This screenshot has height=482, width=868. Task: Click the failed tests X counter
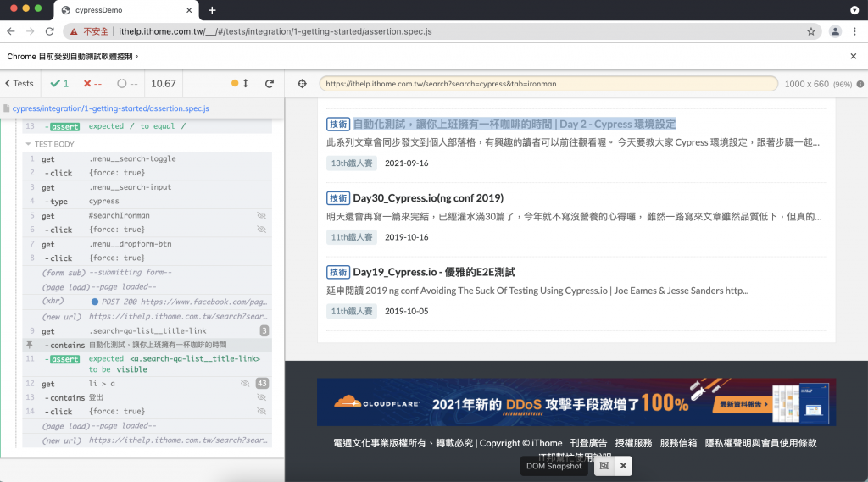pos(92,84)
